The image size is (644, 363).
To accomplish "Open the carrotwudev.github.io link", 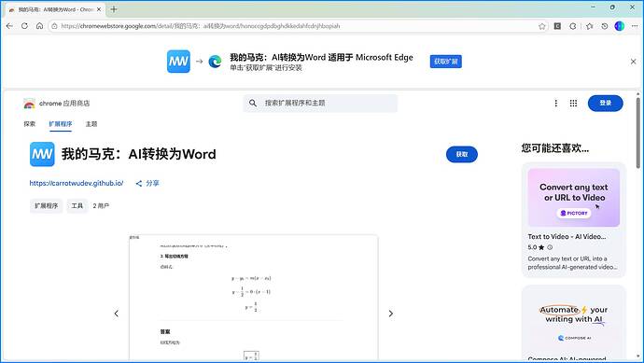I will [x=77, y=183].
